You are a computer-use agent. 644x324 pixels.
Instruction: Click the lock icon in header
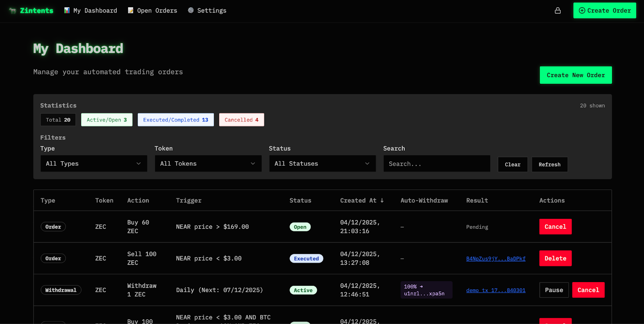tap(557, 10)
